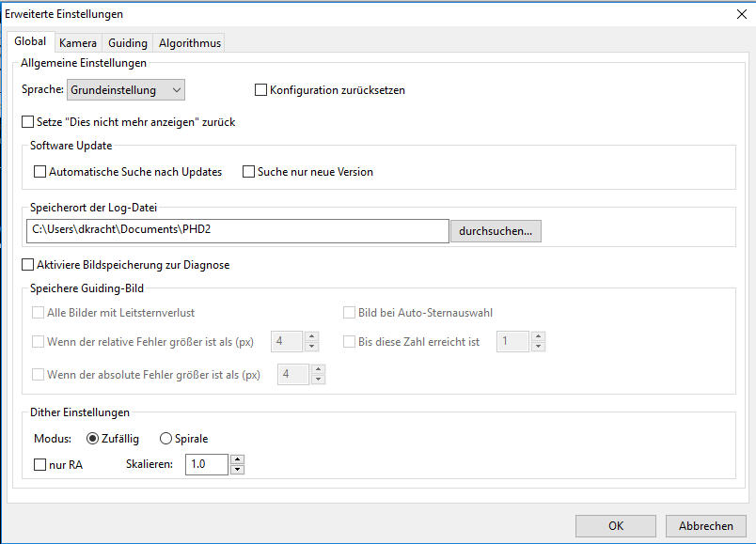Open the Guiding tab
This screenshot has height=544, width=756.
click(x=127, y=43)
